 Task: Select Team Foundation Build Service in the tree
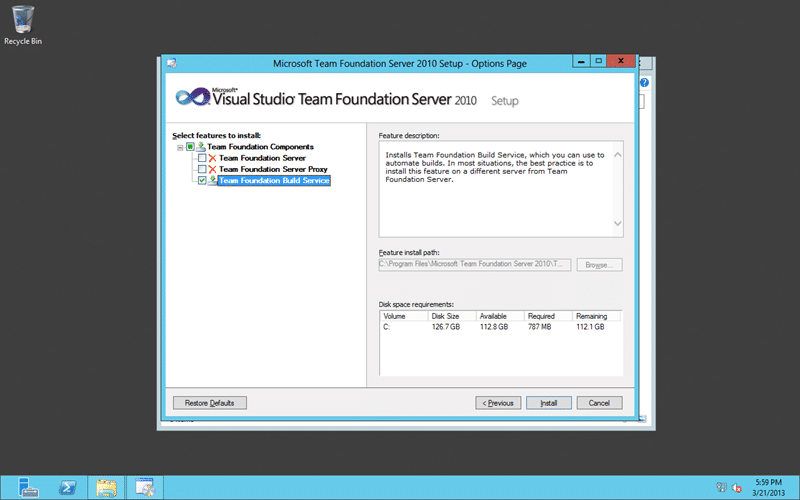point(274,181)
